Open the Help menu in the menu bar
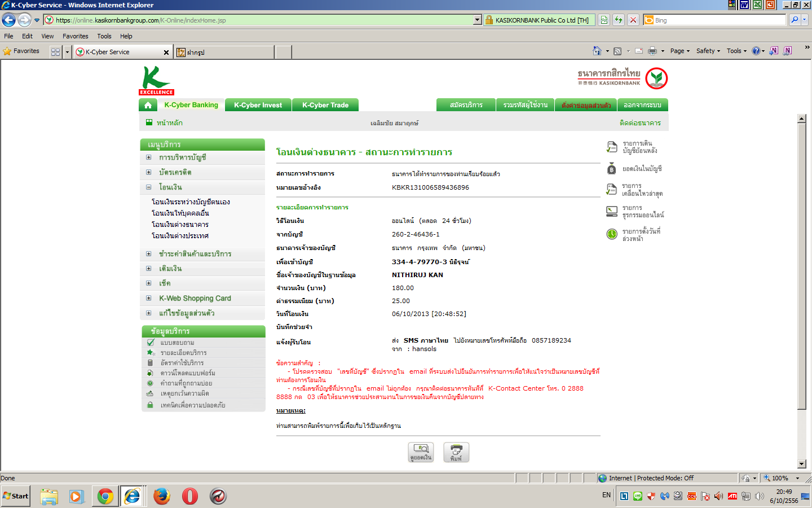The height and width of the screenshot is (508, 812). click(x=126, y=36)
